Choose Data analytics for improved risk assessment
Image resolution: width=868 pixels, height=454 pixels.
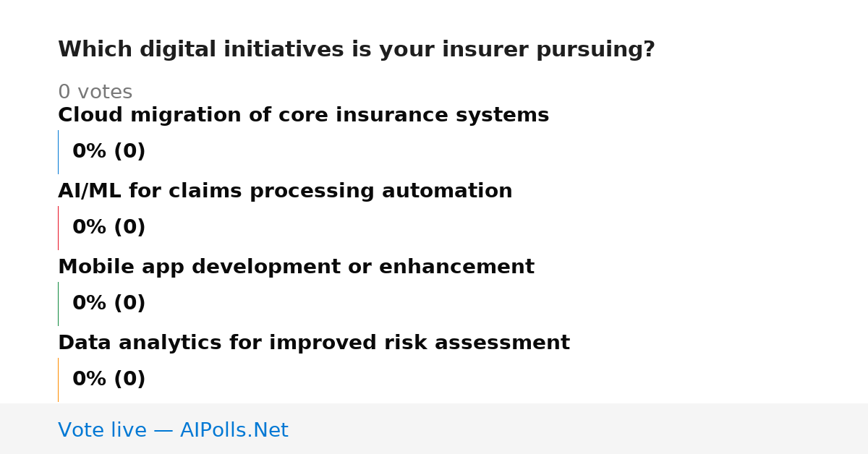[x=314, y=343]
